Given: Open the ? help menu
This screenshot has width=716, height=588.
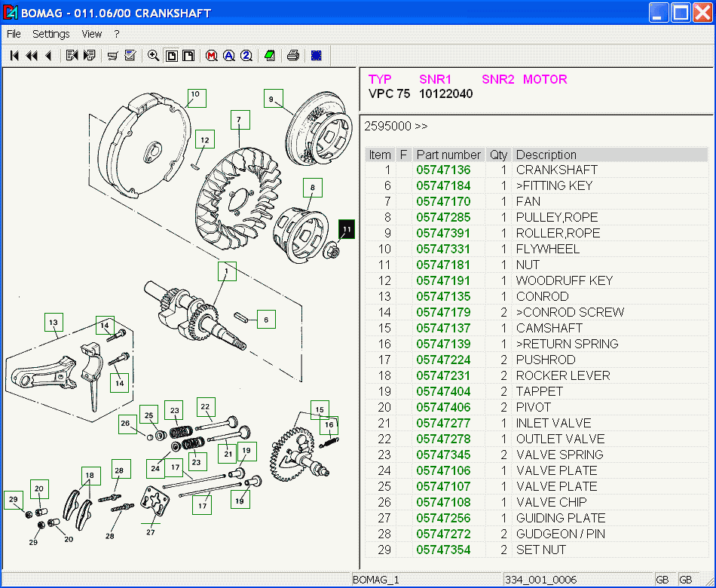Looking at the screenshot, I should click(x=116, y=34).
